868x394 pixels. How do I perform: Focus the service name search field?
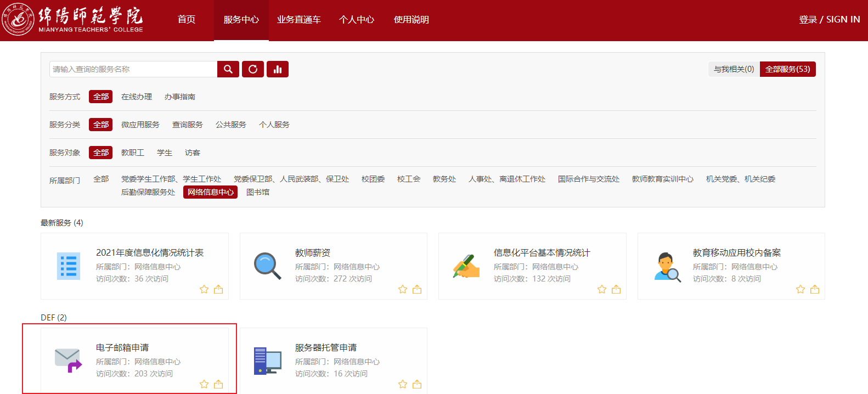tap(133, 69)
